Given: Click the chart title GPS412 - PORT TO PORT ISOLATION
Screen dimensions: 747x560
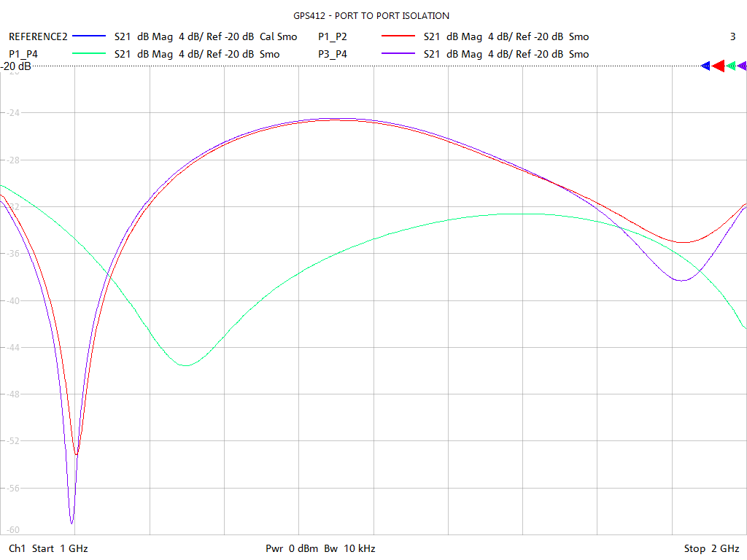Looking at the screenshot, I should pyautogui.click(x=371, y=16).
